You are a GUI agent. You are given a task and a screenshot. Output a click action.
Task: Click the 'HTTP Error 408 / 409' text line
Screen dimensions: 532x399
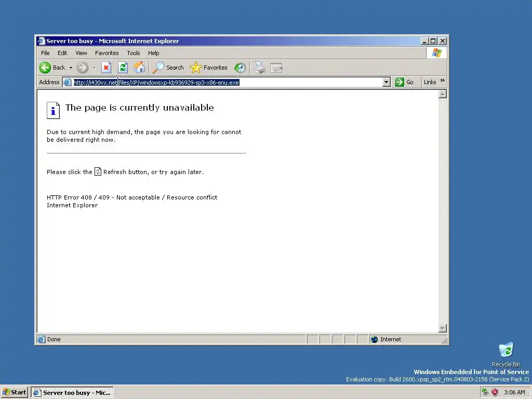[132, 197]
